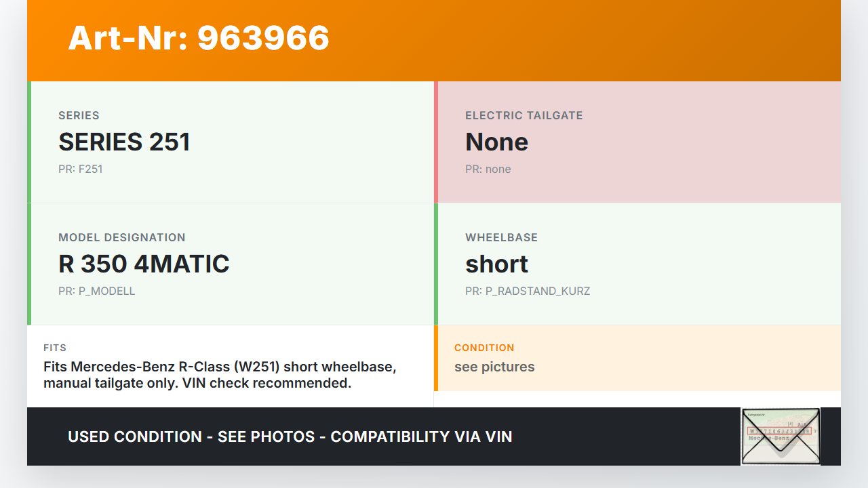
Task: Select the SERIES 251 value text
Action: pyautogui.click(x=124, y=142)
